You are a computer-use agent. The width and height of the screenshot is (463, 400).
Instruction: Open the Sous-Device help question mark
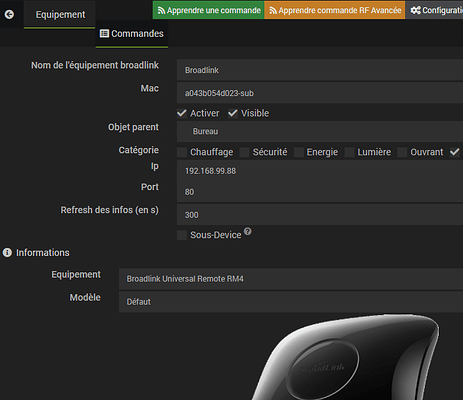pos(248,231)
